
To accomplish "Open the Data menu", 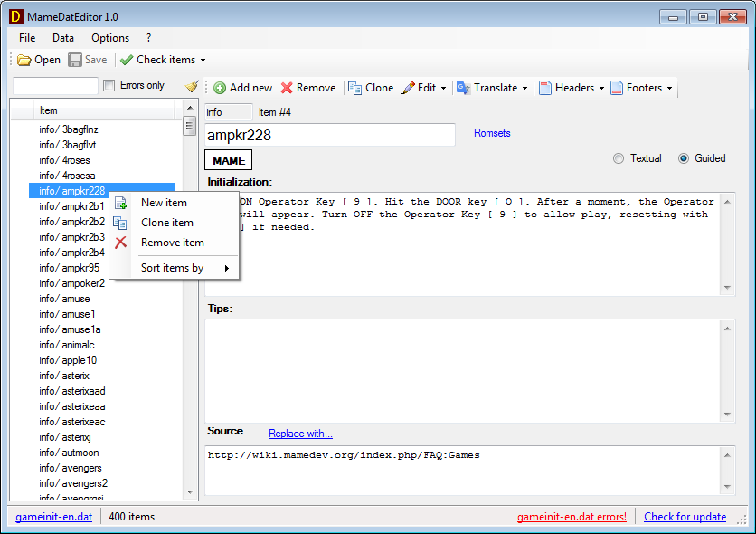I will click(x=63, y=38).
